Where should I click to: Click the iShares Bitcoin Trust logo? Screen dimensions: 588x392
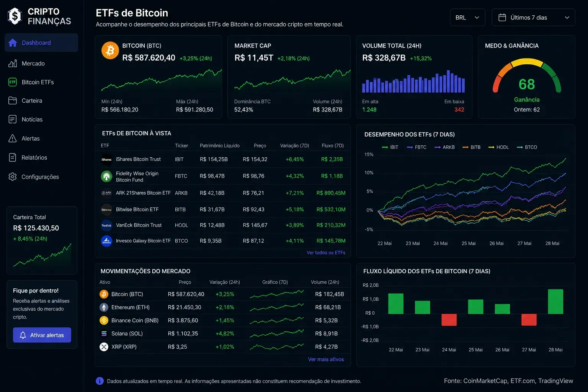point(106,159)
